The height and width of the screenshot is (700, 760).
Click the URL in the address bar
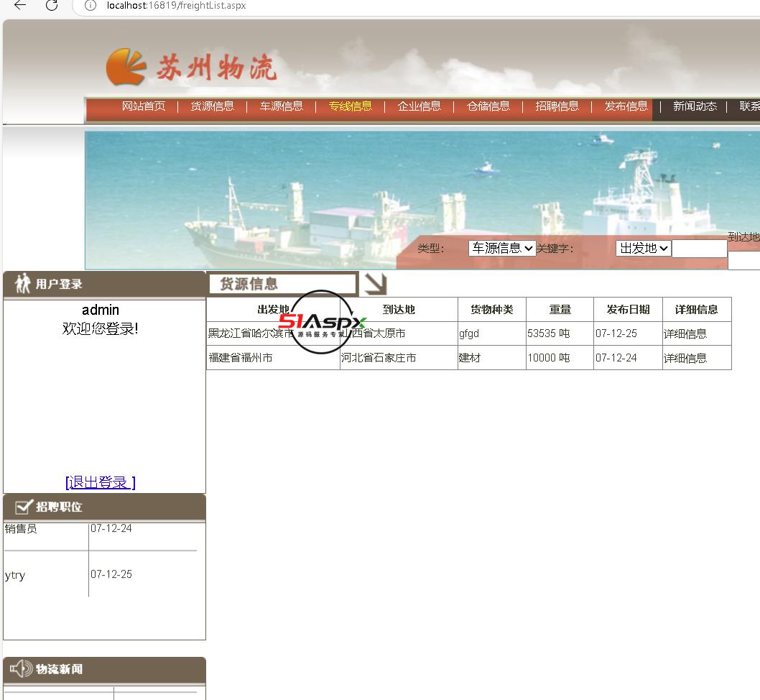[x=176, y=6]
